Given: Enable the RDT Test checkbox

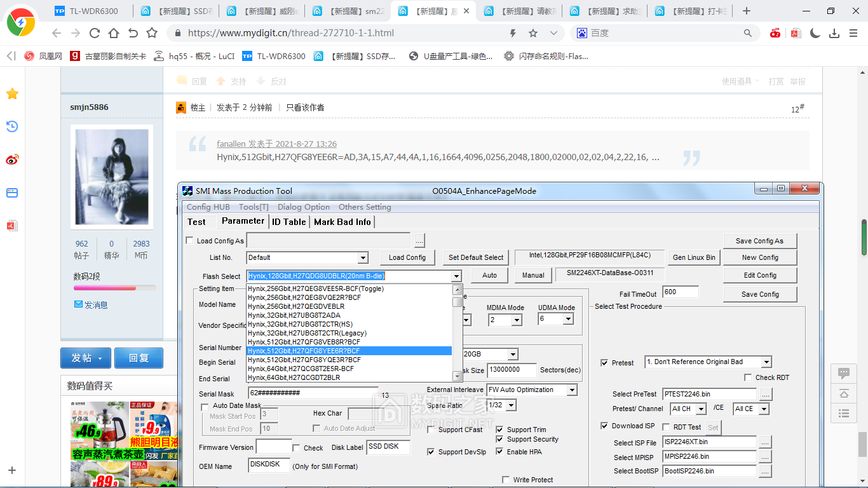Looking at the screenshot, I should [667, 427].
